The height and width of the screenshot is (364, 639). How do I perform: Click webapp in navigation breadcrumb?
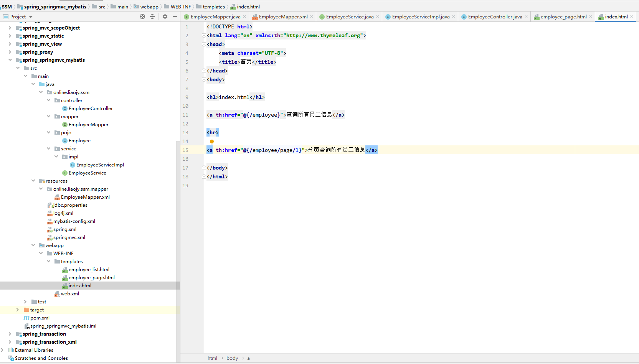coord(149,7)
